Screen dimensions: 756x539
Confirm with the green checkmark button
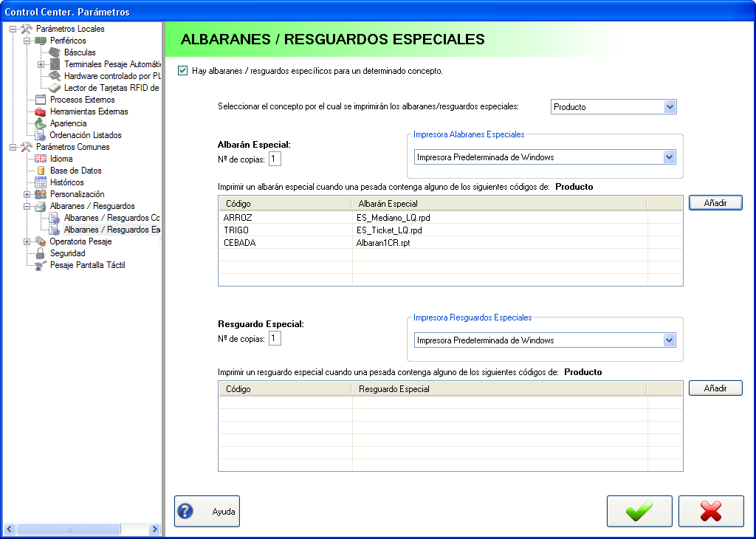639,511
